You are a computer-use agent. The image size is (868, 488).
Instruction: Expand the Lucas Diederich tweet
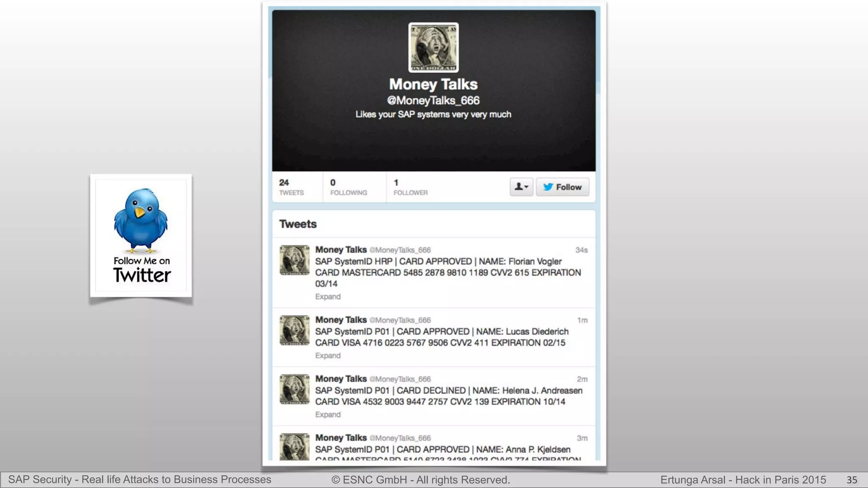(328, 355)
